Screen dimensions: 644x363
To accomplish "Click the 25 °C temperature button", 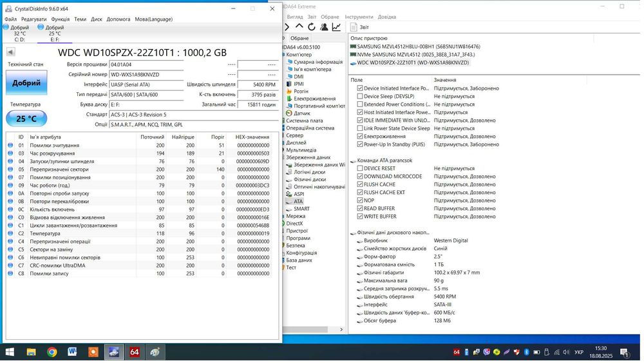I will tap(26, 119).
